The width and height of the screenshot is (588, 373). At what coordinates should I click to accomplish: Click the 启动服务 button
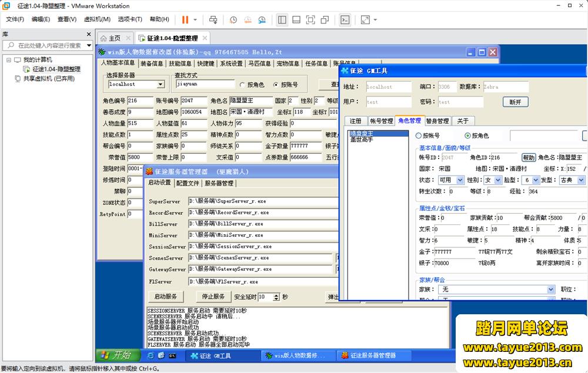point(165,297)
